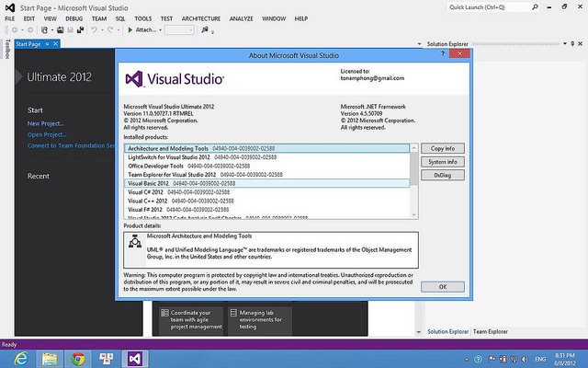Click the New Project... link
Screen dimensions: 588x368
[x=45, y=123]
